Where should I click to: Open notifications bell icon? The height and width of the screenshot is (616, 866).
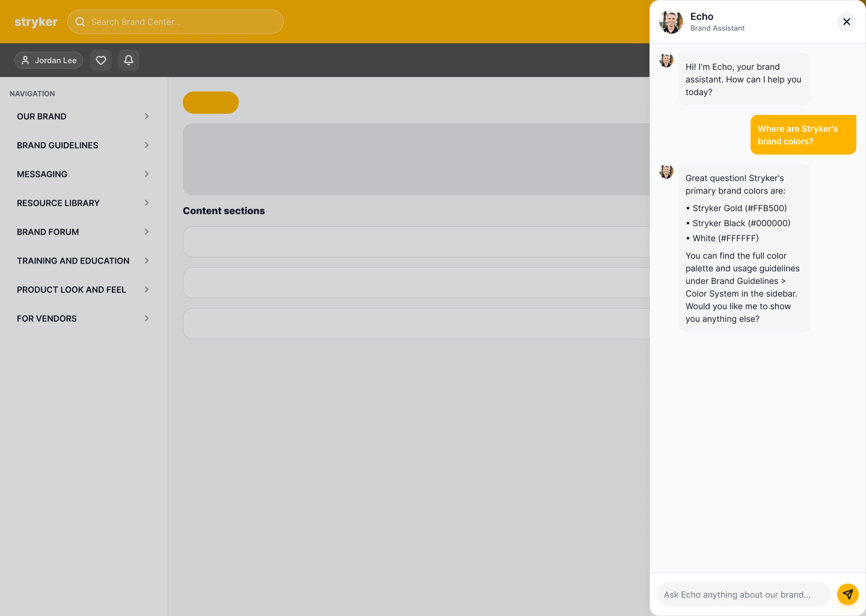pyautogui.click(x=129, y=60)
